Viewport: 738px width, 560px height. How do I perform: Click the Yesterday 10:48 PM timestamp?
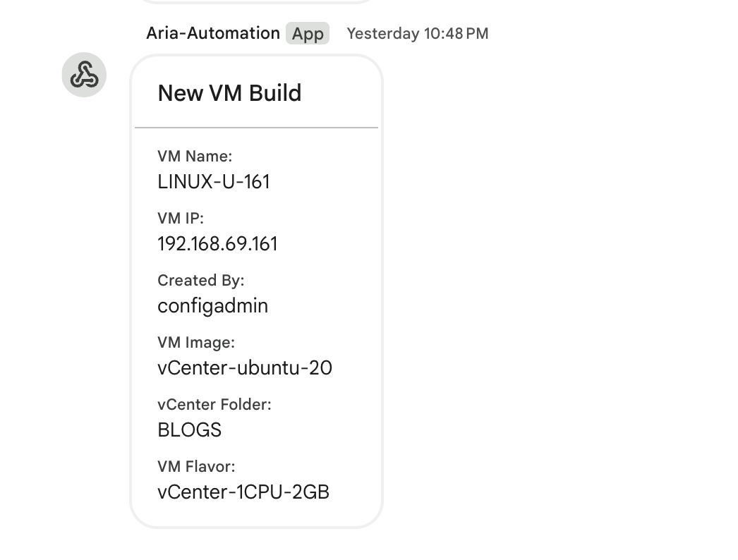[x=417, y=34]
